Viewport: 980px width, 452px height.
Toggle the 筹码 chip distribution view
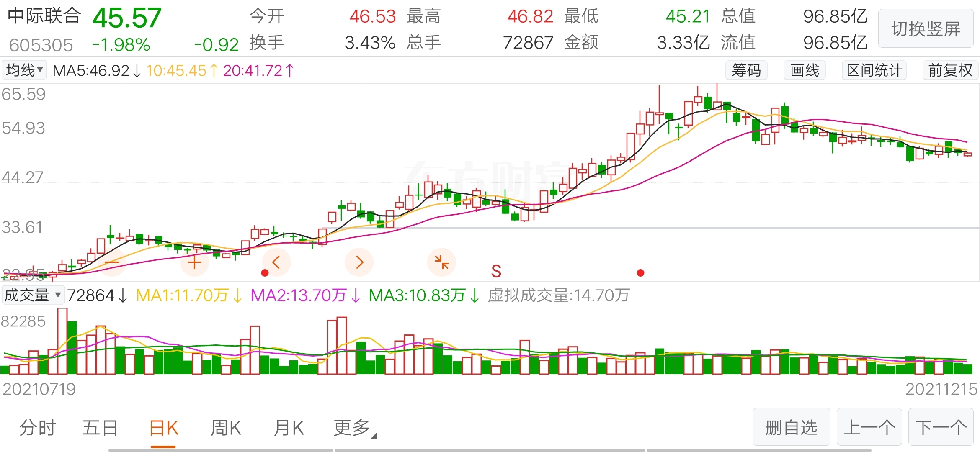[x=746, y=70]
